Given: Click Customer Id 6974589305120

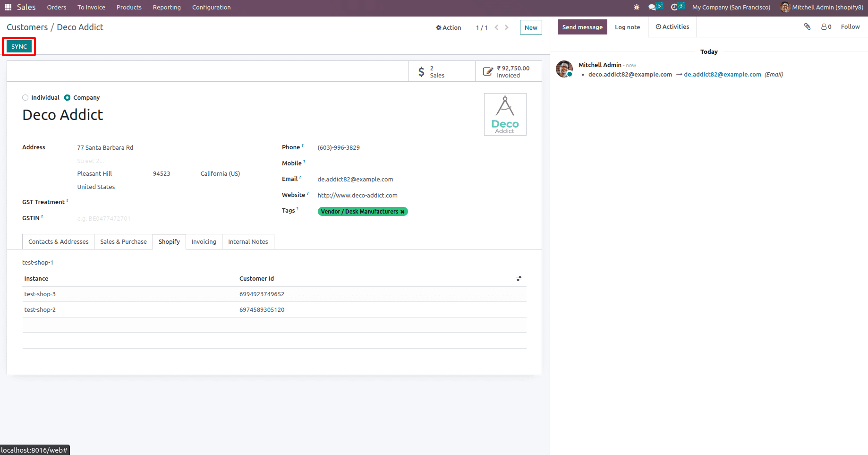Looking at the screenshot, I should (x=262, y=310).
